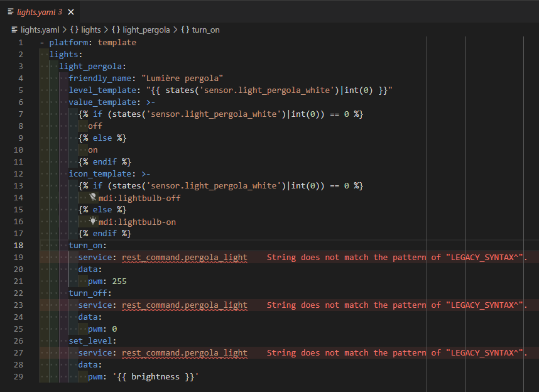The height and width of the screenshot is (392, 539).
Task: Click the '{{ brightness }}' template string
Action: (156, 377)
